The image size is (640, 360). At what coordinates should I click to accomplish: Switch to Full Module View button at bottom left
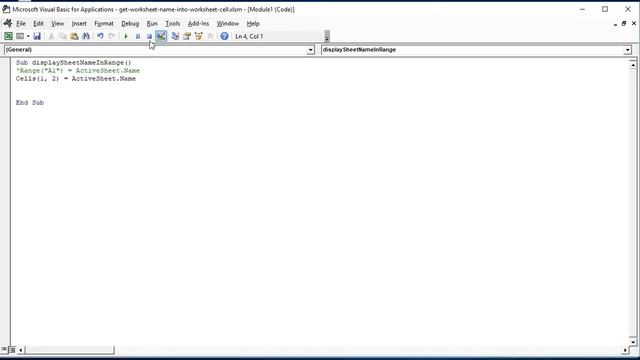[x=12, y=350]
